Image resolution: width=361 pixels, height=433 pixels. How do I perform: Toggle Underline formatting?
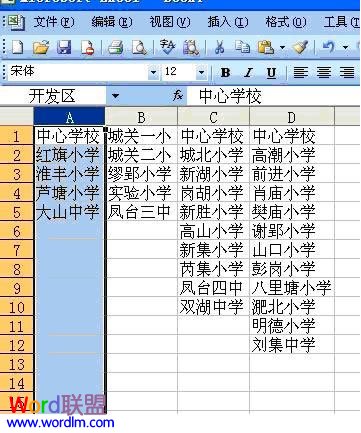[271, 72]
